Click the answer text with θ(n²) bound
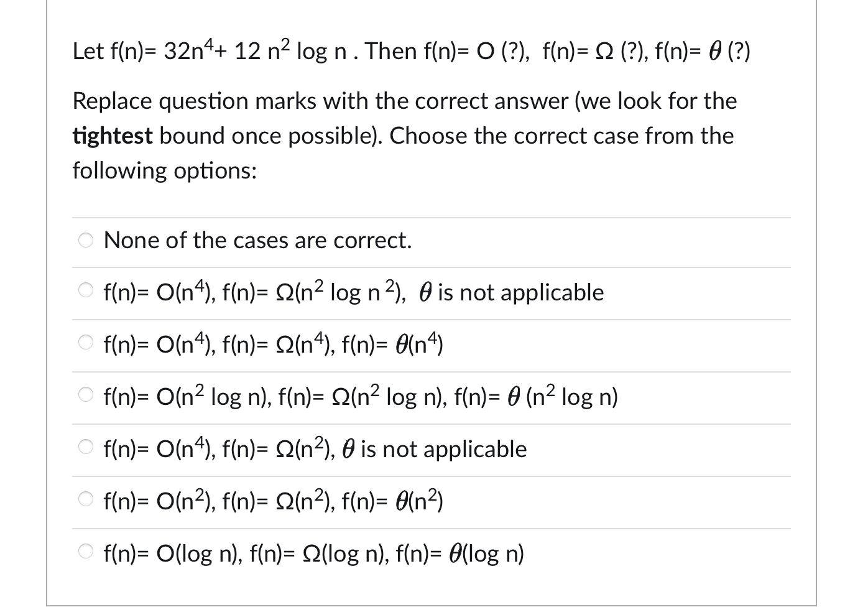This screenshot has width=868, height=607. (x=272, y=501)
